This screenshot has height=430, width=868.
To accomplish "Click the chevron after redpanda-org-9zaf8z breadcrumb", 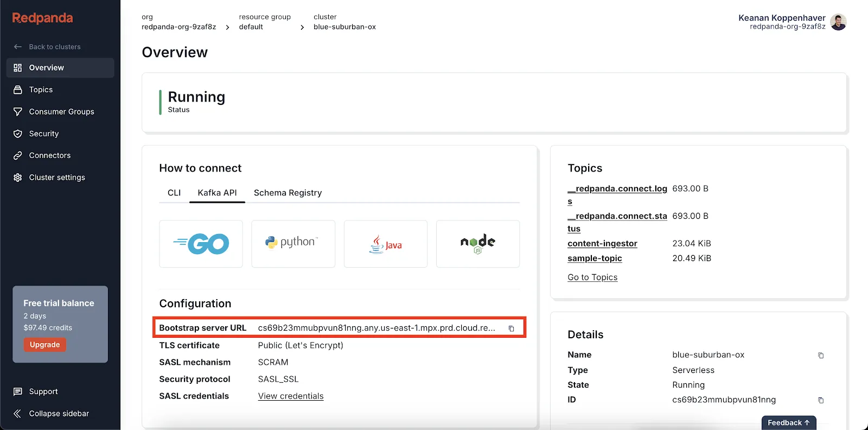I will coord(227,27).
